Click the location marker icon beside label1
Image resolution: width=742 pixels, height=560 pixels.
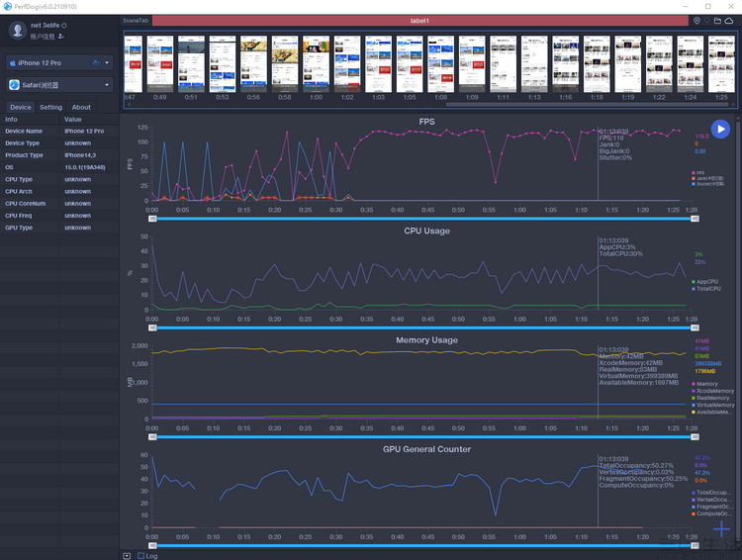coord(696,21)
